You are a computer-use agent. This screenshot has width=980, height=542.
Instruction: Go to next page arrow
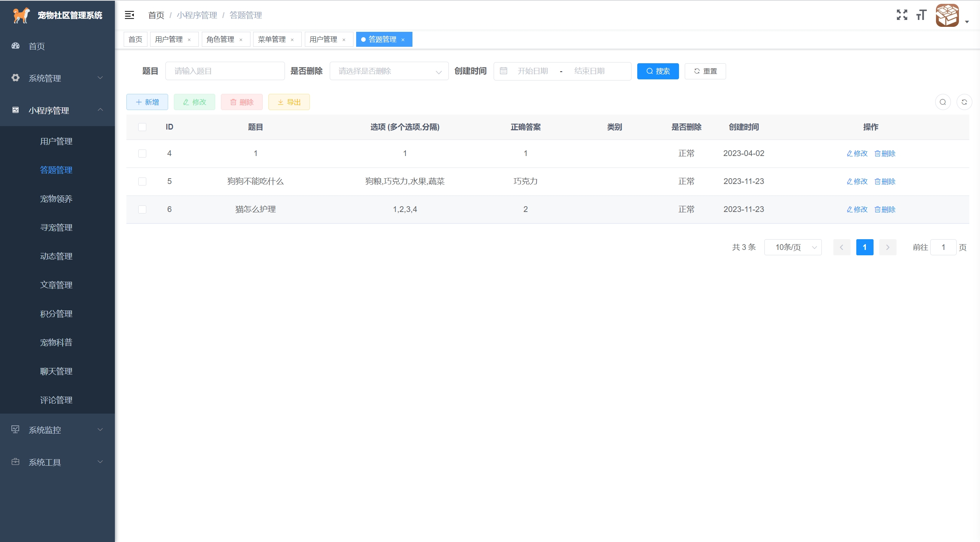[x=887, y=247]
